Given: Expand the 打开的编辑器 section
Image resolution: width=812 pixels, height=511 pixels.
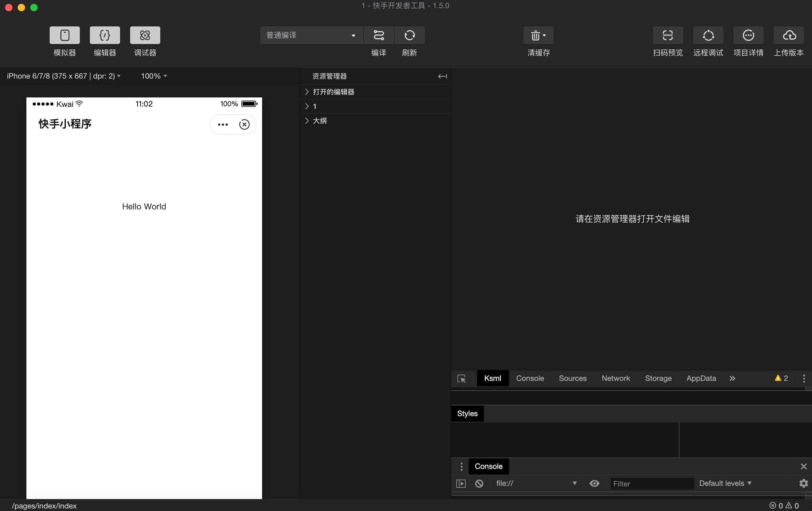Looking at the screenshot, I should click(375, 92).
